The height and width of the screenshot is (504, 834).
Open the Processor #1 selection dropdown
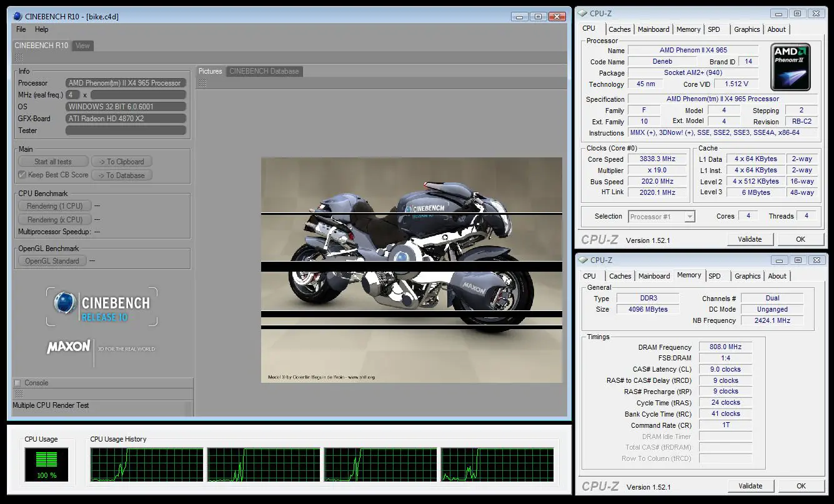coord(661,217)
